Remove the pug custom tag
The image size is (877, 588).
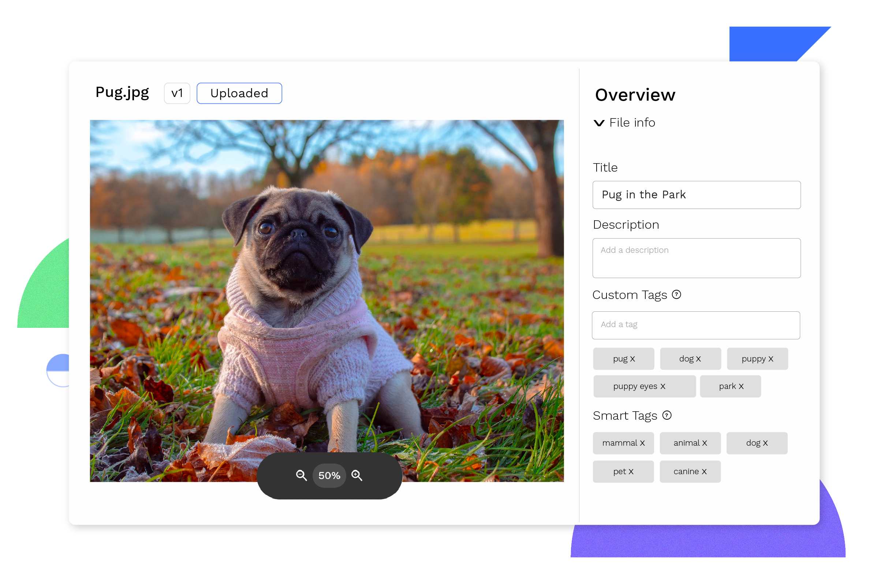(x=632, y=359)
